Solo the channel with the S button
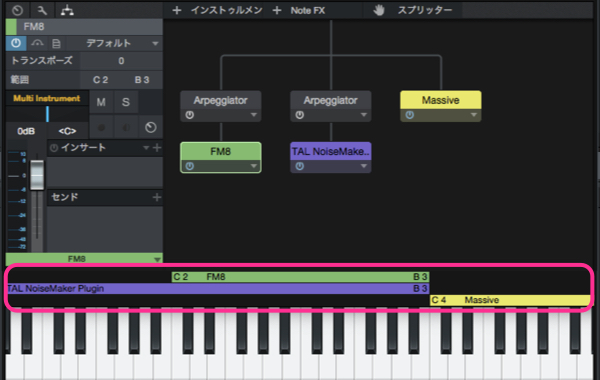Viewport: 600px width, 380px height. click(126, 102)
